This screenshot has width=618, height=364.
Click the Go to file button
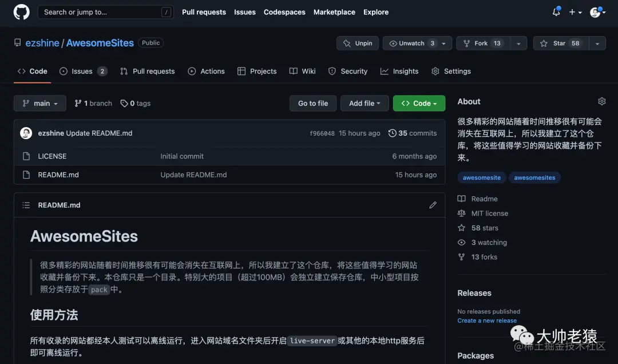(x=313, y=103)
